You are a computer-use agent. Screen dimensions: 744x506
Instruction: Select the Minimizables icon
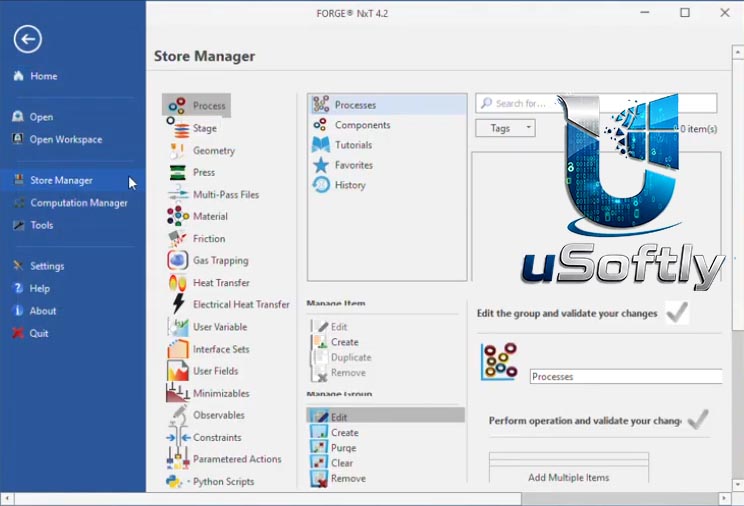pos(177,393)
